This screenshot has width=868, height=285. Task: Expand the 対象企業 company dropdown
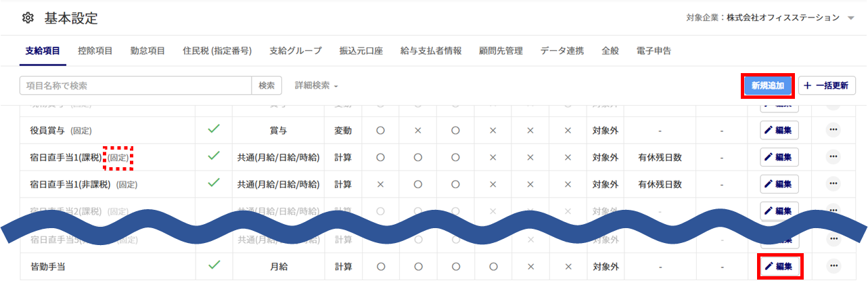(x=850, y=18)
